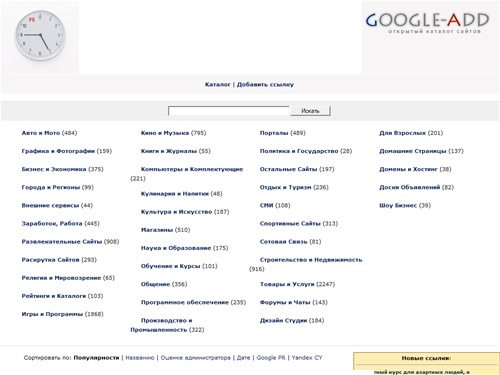
Task: Open Доски Объявлений category
Action: click(x=410, y=187)
